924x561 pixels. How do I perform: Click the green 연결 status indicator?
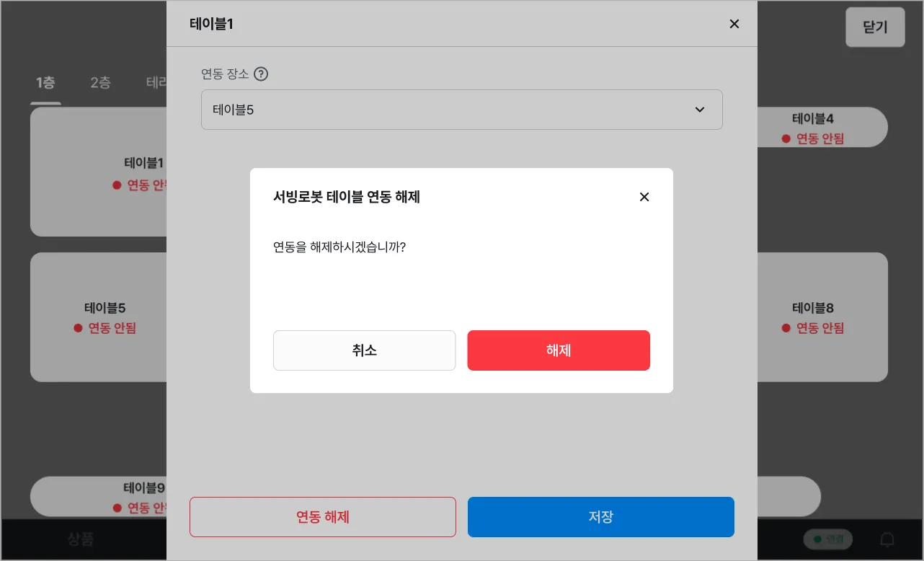828,539
